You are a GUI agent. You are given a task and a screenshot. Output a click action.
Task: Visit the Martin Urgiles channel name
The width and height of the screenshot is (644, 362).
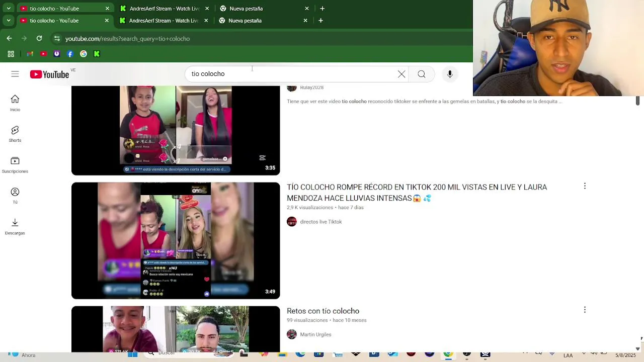[x=315, y=334]
